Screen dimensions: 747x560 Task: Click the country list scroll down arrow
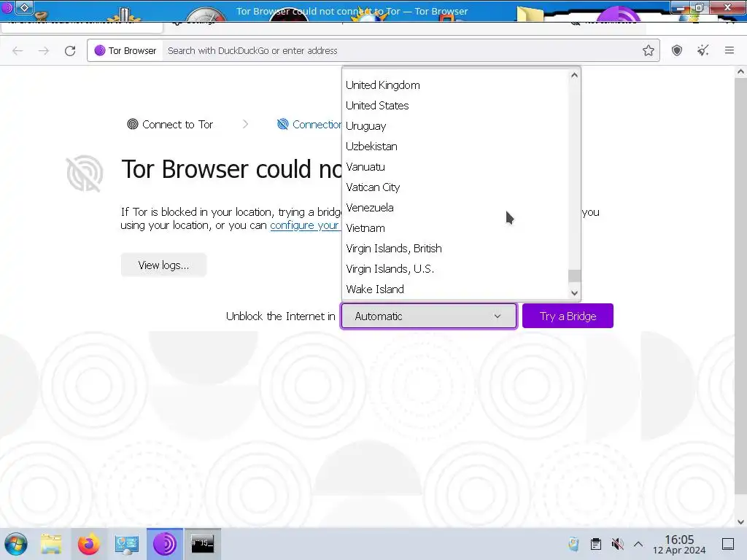click(x=574, y=293)
